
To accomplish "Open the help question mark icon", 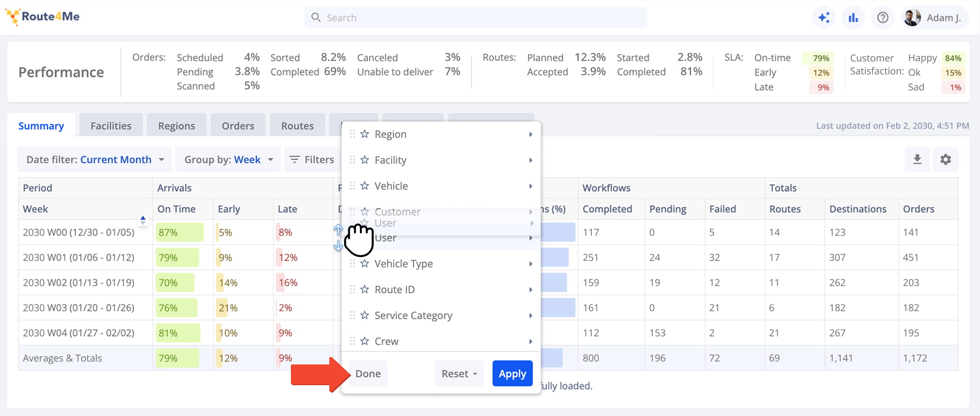I will click(x=883, y=18).
